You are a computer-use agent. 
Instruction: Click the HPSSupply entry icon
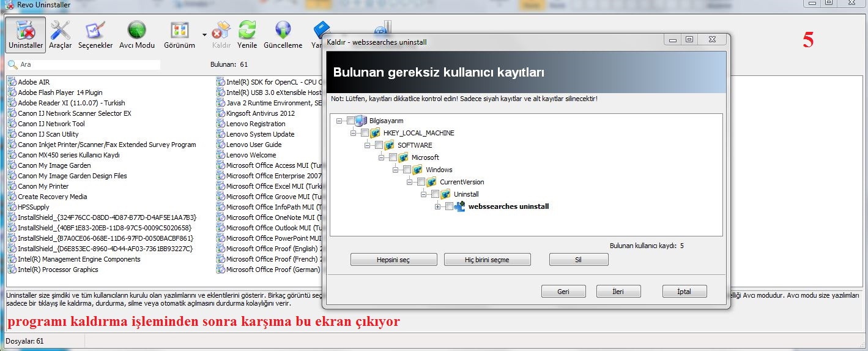click(x=12, y=207)
